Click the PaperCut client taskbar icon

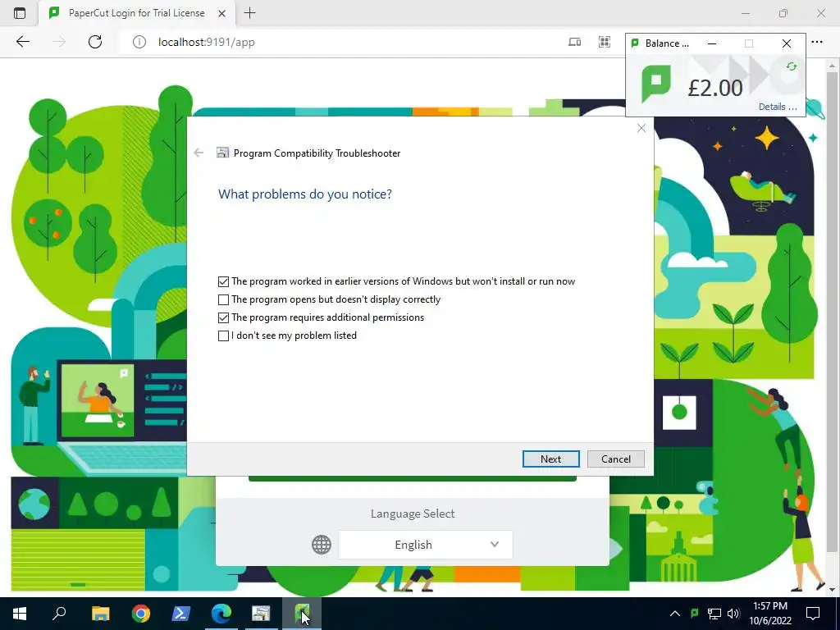coord(302,614)
